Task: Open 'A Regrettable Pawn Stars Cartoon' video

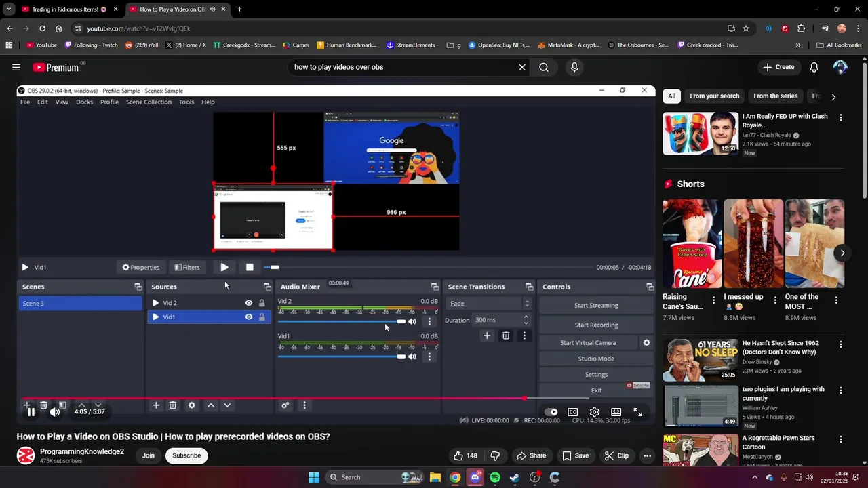Action: tap(700, 451)
